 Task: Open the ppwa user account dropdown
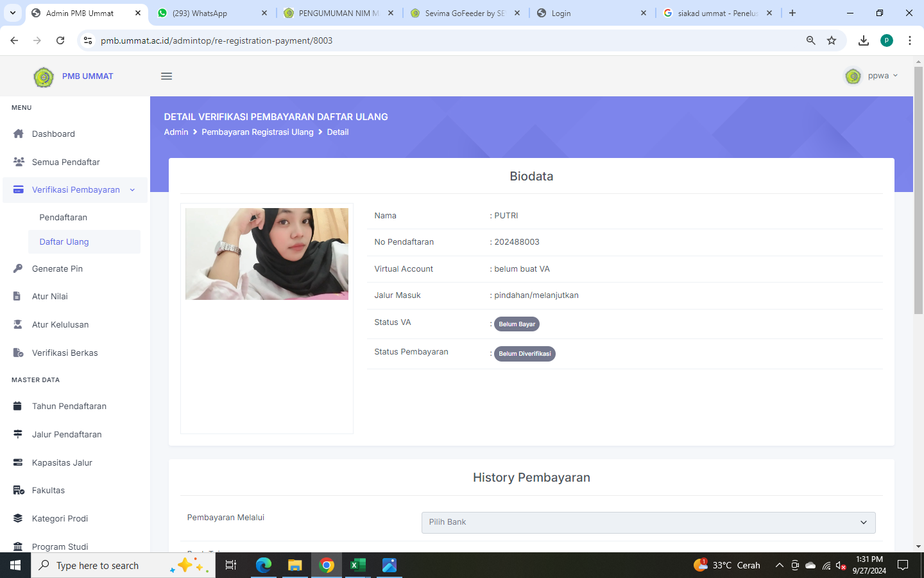tap(871, 76)
